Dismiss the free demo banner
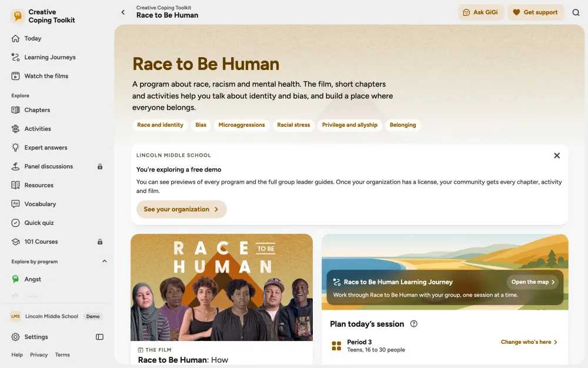The height and width of the screenshot is (368, 588). point(557,155)
